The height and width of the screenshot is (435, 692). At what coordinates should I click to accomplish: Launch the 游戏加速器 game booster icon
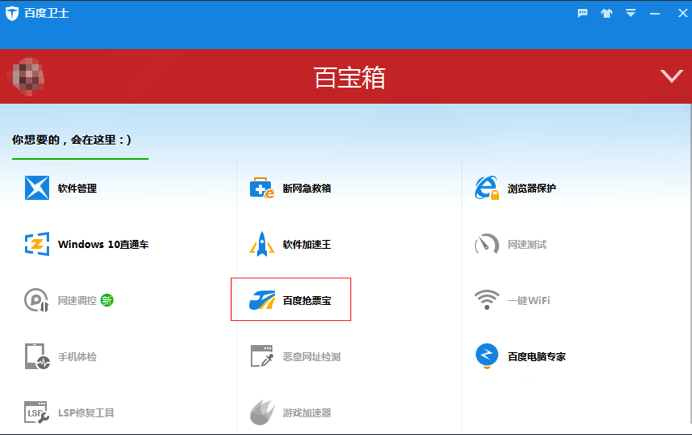tap(262, 412)
